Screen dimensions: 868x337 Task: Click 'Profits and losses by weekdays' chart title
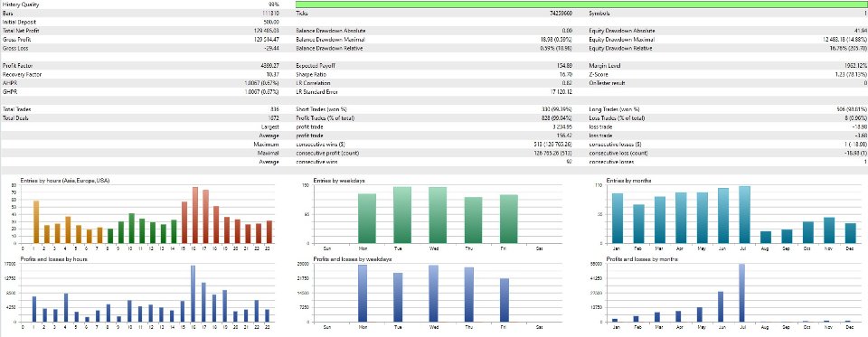tap(352, 259)
